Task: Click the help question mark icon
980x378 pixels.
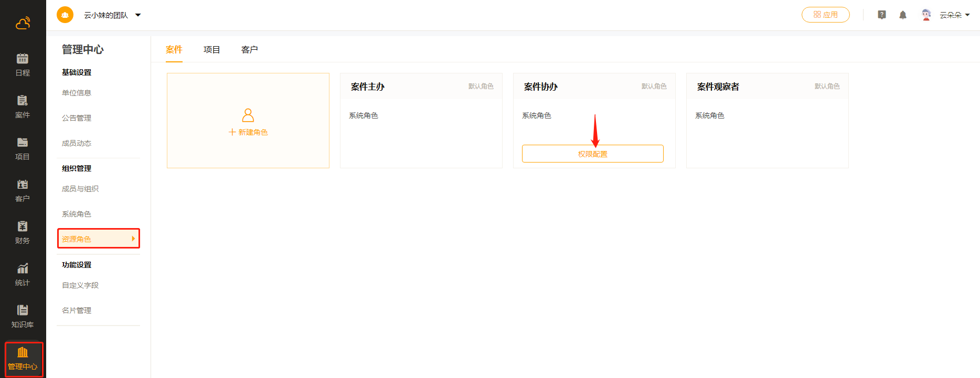Action: (x=882, y=15)
